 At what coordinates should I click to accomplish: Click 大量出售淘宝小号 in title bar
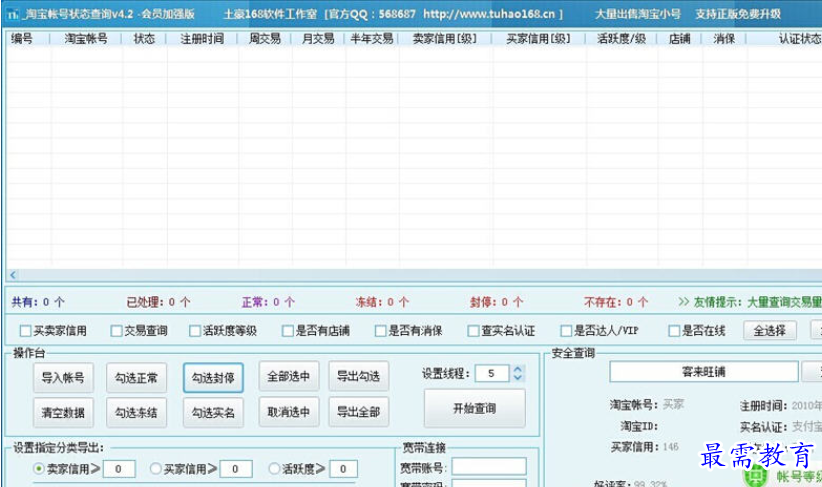pyautogui.click(x=637, y=14)
